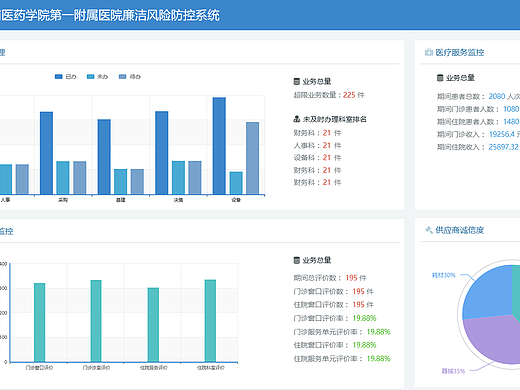
Task: Click the 已办 bar for 决策
Action: 162,153
